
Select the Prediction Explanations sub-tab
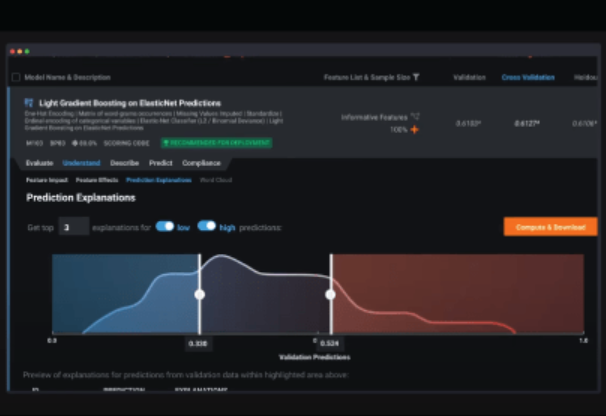coord(159,180)
